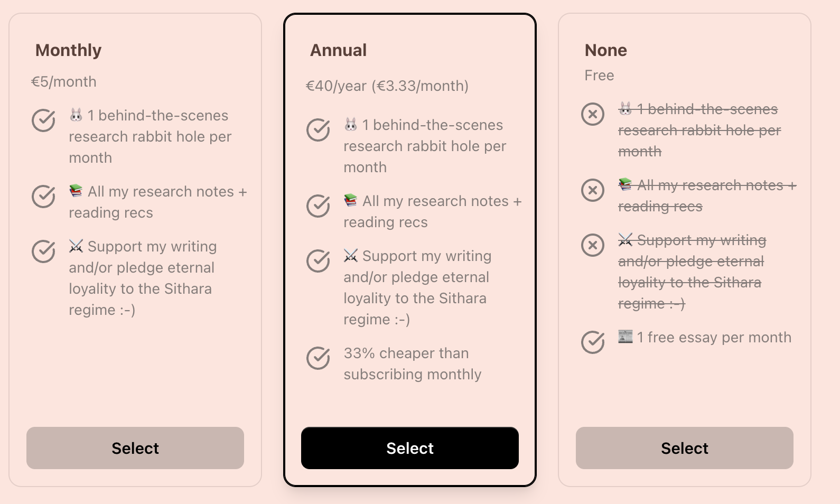
Task: Click checkmark beside research notes in Annual plan
Action: pyautogui.click(x=318, y=206)
